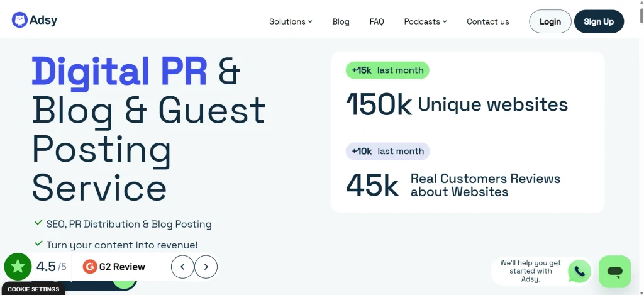
Task: Click the Adsy owl logo icon
Action: point(19,19)
